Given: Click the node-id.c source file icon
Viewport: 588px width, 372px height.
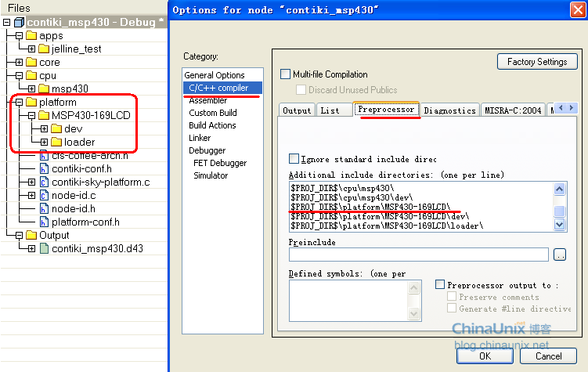Looking at the screenshot, I should 44,196.
